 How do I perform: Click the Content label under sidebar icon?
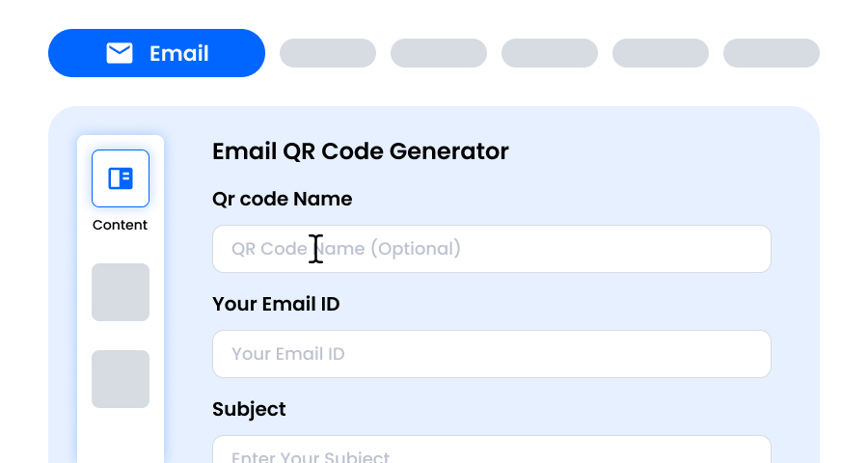click(x=121, y=225)
